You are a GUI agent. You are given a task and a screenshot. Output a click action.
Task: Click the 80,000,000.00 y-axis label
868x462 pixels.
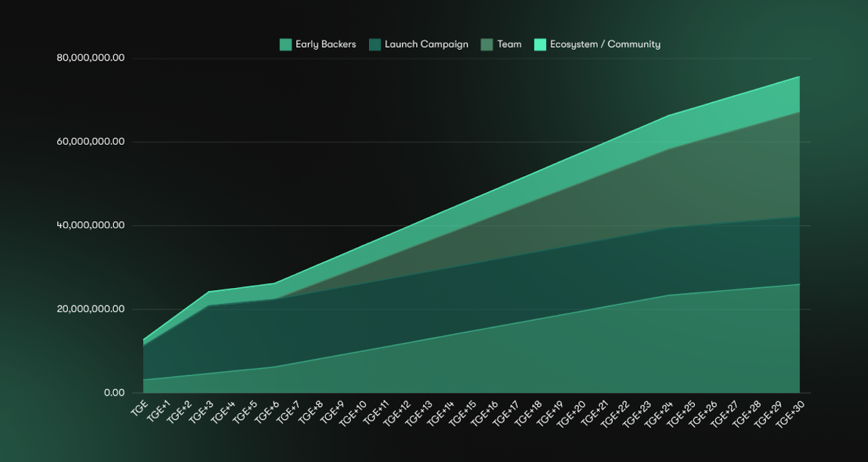point(91,58)
